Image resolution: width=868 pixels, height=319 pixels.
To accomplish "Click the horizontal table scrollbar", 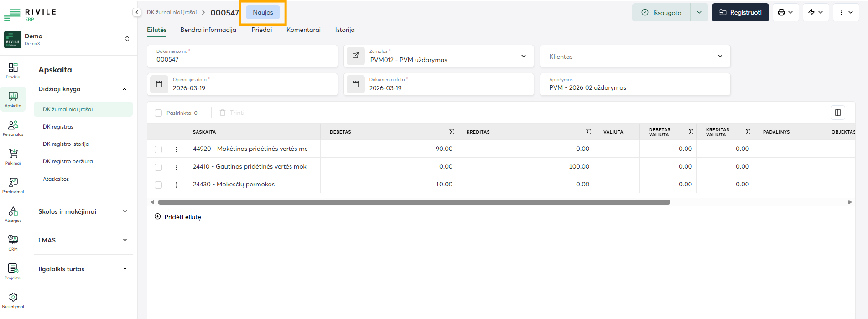I will pyautogui.click(x=414, y=202).
